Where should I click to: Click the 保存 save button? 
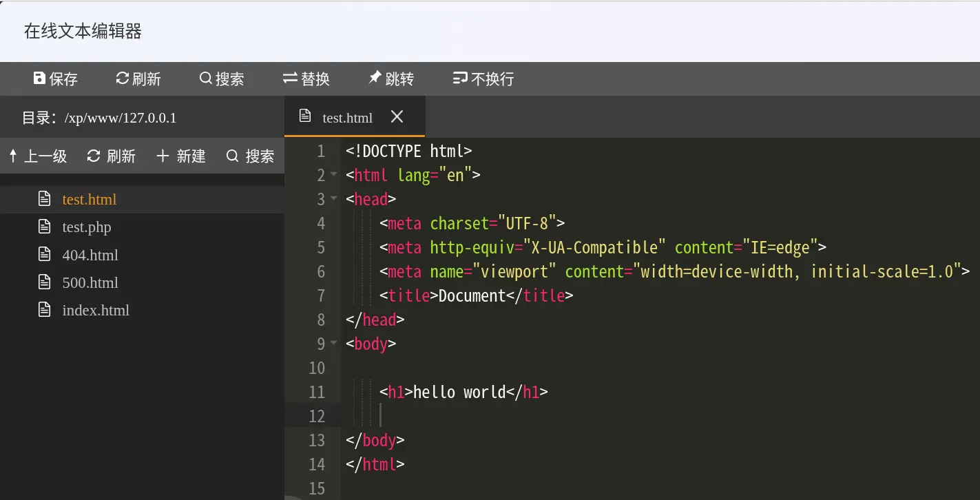tap(55, 79)
